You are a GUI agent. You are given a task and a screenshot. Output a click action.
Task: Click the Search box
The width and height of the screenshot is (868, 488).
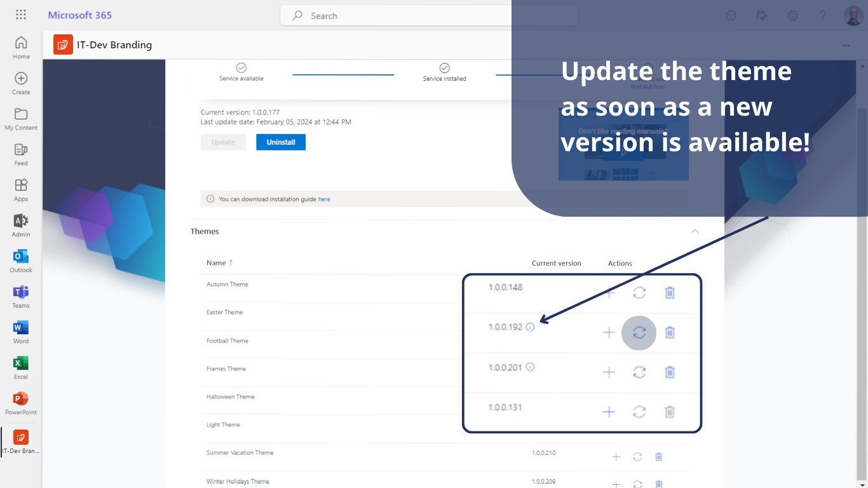click(x=429, y=15)
